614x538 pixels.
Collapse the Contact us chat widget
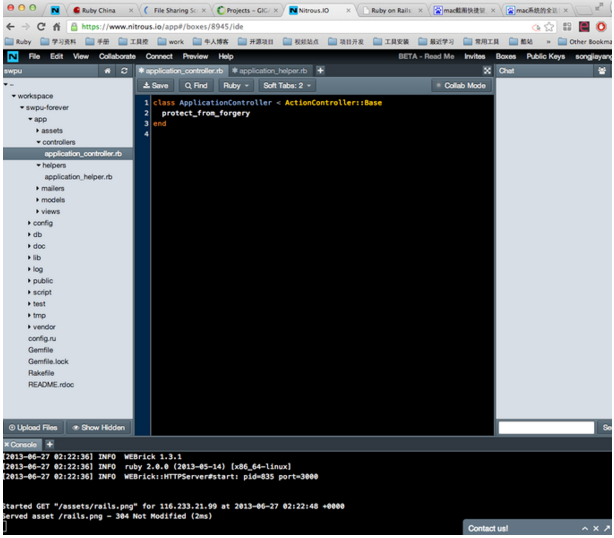pos(583,527)
